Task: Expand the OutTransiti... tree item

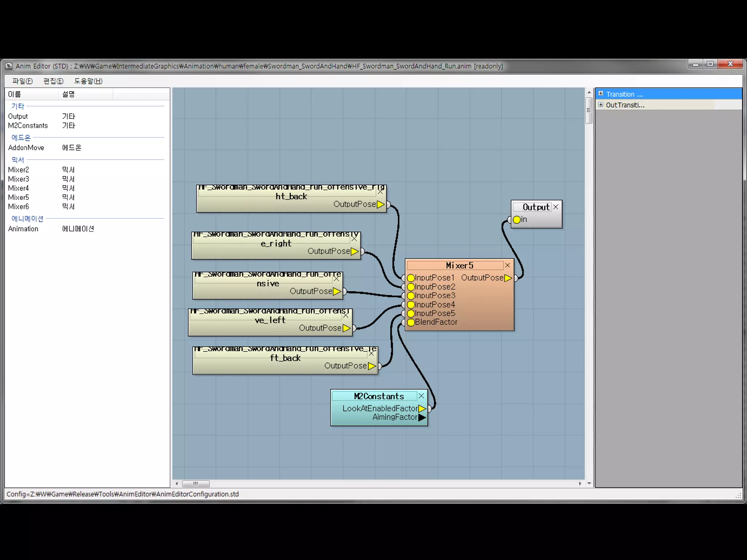Action: click(601, 105)
